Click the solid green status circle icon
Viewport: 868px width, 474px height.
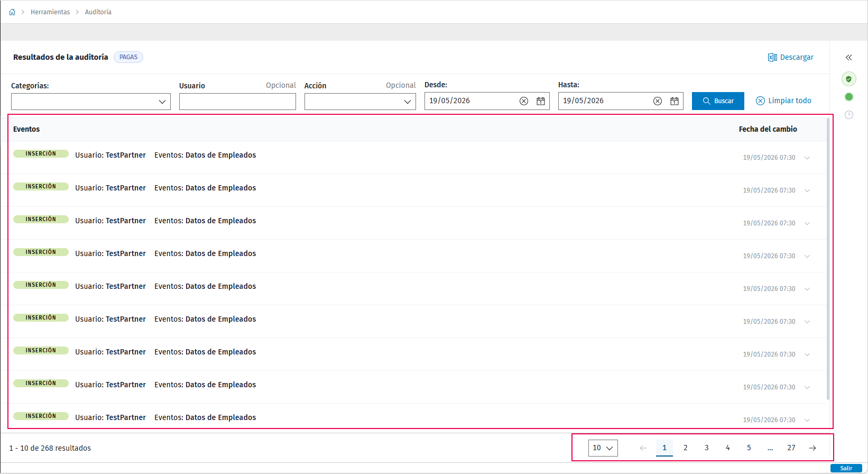point(849,97)
